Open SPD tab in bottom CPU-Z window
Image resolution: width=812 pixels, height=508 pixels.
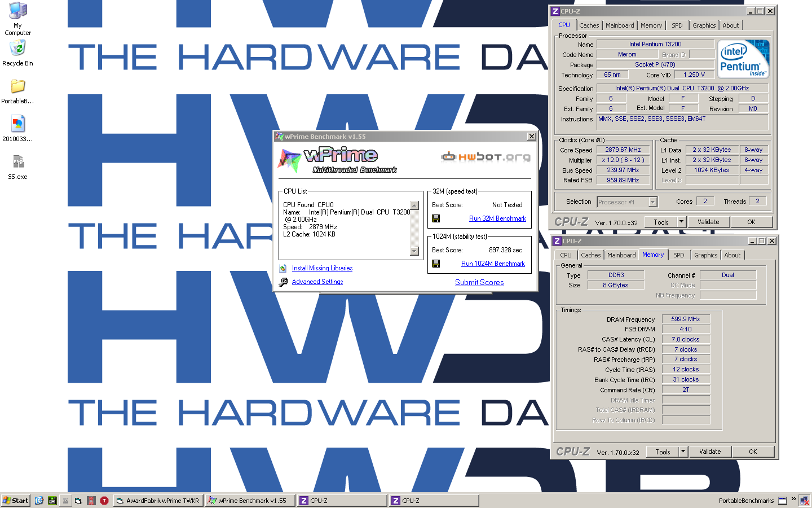click(x=679, y=255)
